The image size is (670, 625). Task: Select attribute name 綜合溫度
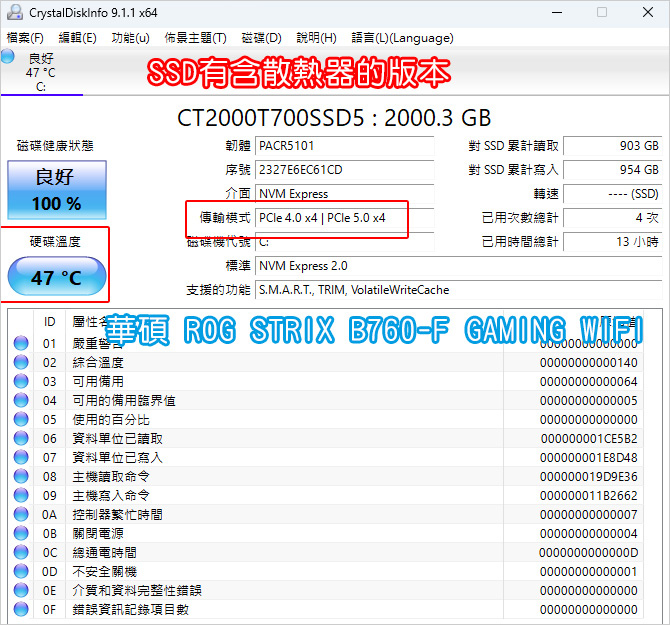click(98, 363)
